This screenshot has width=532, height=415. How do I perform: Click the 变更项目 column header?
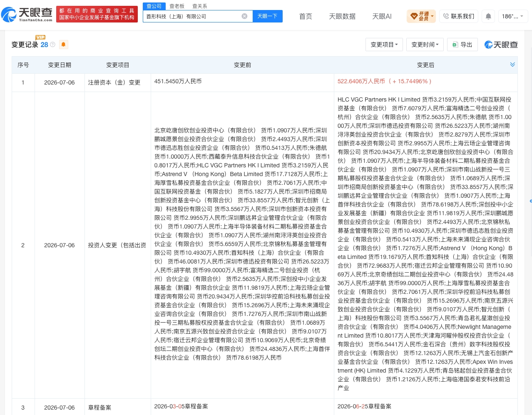point(118,65)
